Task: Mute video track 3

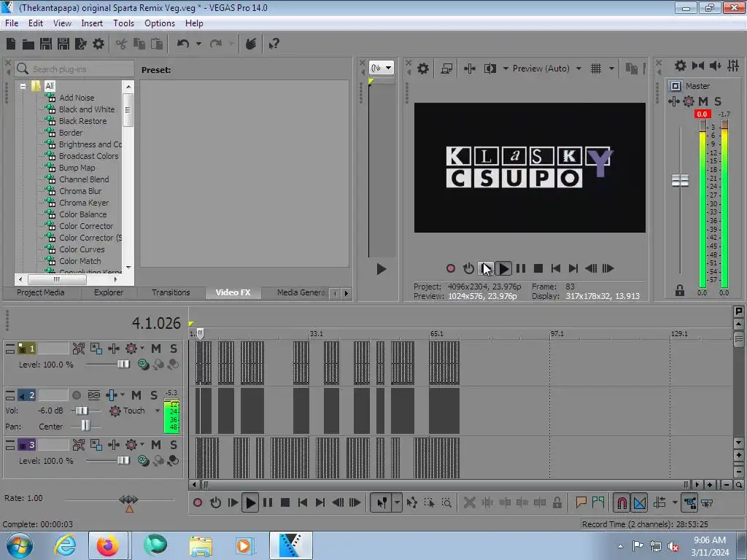Action: pos(156,445)
